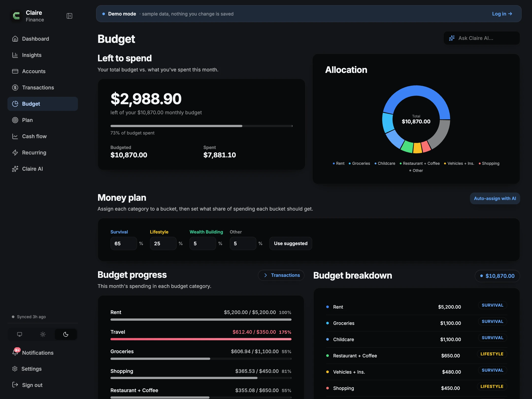Viewport: 532px width, 399px height.
Task: Click the Accounts card icon
Action: point(15,71)
